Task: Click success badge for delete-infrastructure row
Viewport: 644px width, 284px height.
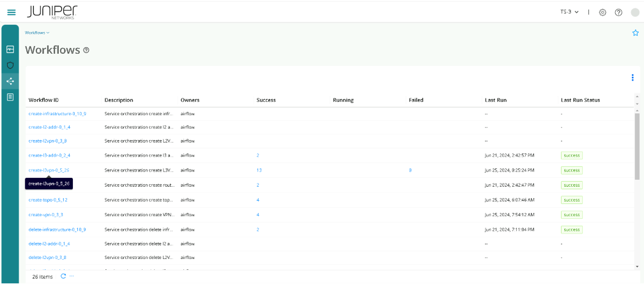Action: pyautogui.click(x=572, y=230)
